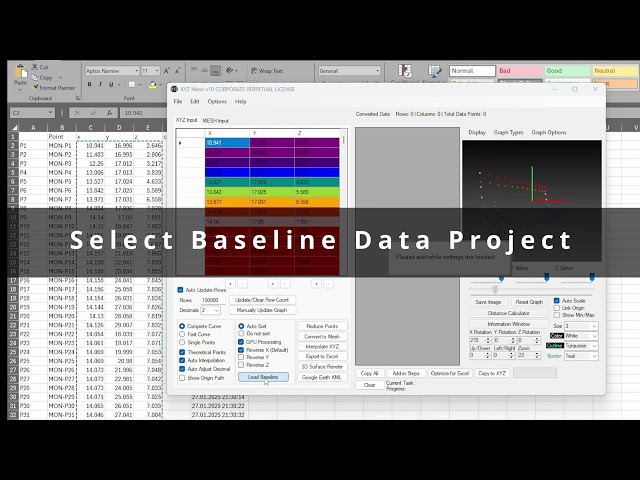
Task: Click the Cut scissors icon in Excel
Action: pos(34,67)
